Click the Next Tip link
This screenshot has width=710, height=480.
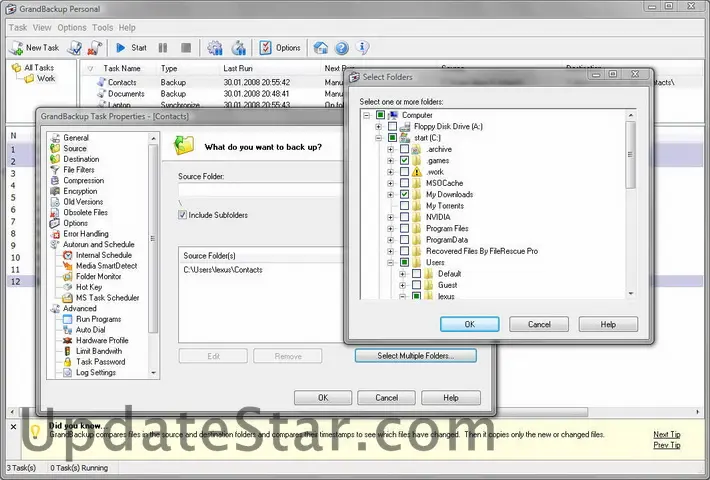pos(667,434)
